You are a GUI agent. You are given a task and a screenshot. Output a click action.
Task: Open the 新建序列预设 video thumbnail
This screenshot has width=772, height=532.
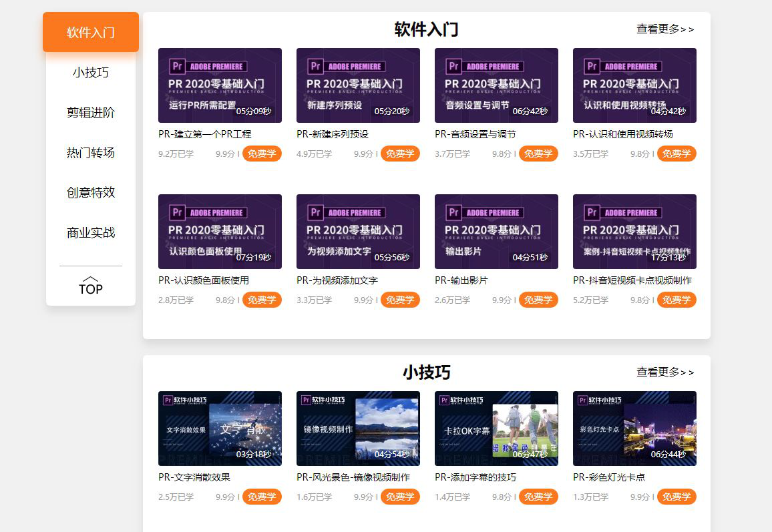[359, 85]
